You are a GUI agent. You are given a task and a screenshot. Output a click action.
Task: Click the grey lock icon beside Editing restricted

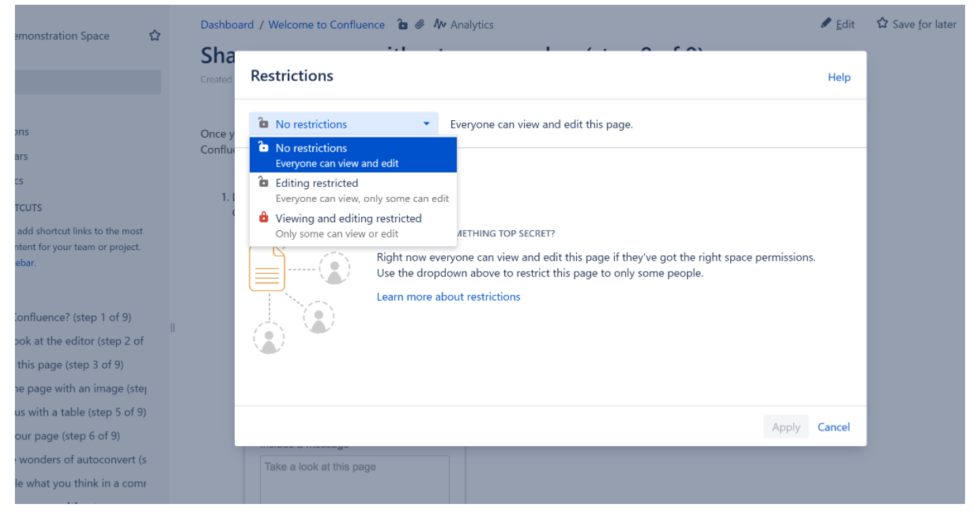[x=263, y=183]
